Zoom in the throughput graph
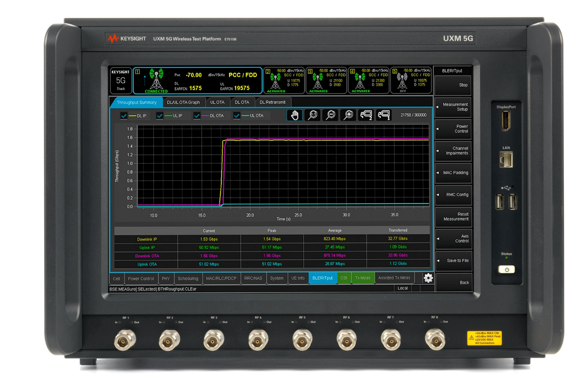Screen dimensions: 588x382 [x=348, y=115]
